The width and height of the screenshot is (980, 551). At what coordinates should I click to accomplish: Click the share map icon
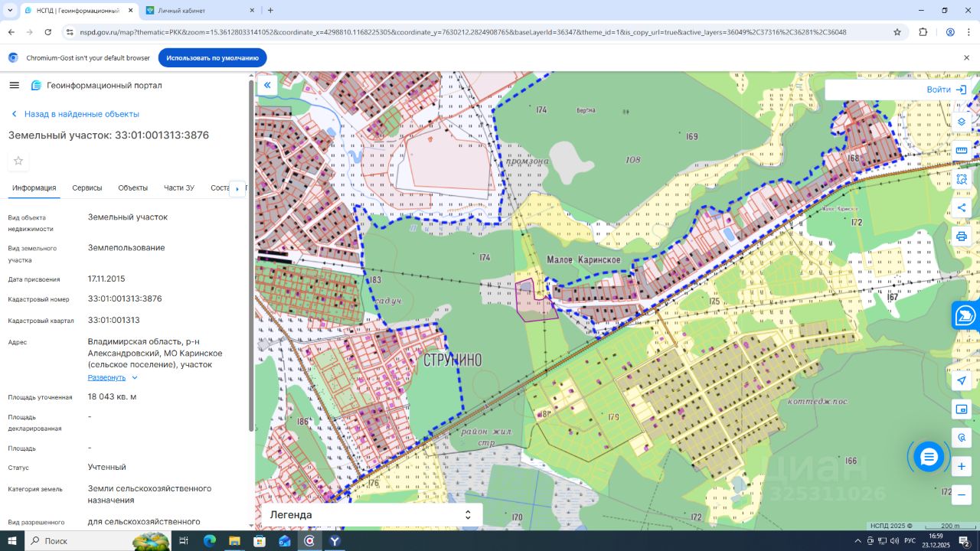click(962, 207)
